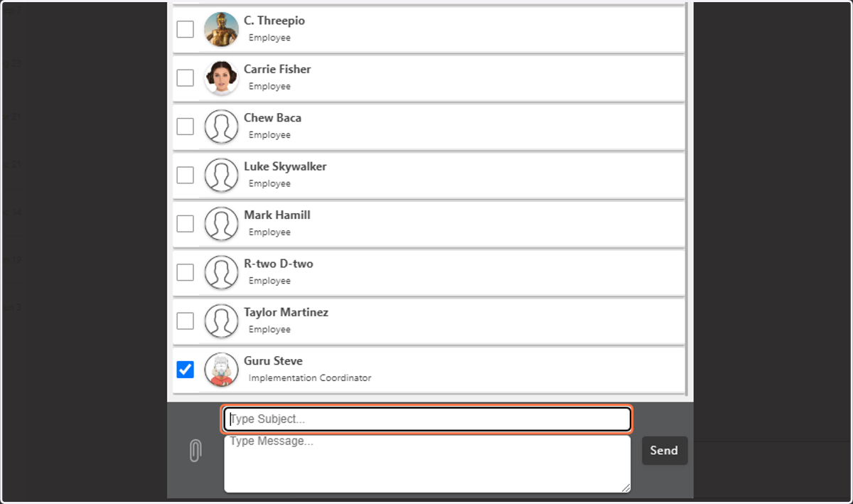Select Taylor Martinez with the checkbox

point(185,321)
